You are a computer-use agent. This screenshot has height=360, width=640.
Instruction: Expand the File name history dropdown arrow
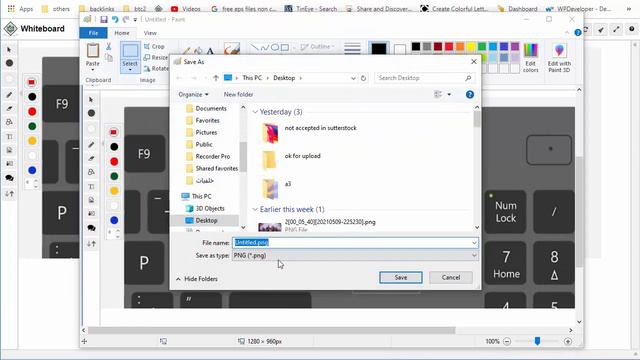(x=474, y=243)
